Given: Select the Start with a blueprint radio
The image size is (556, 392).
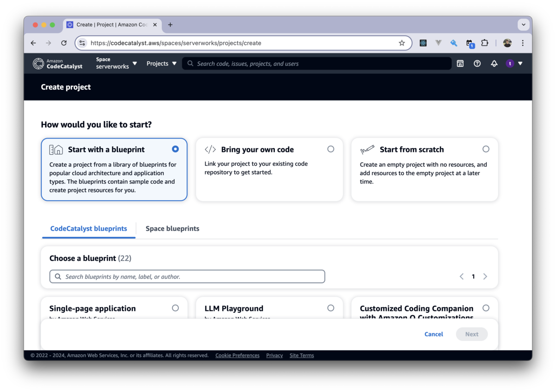Looking at the screenshot, I should point(175,149).
